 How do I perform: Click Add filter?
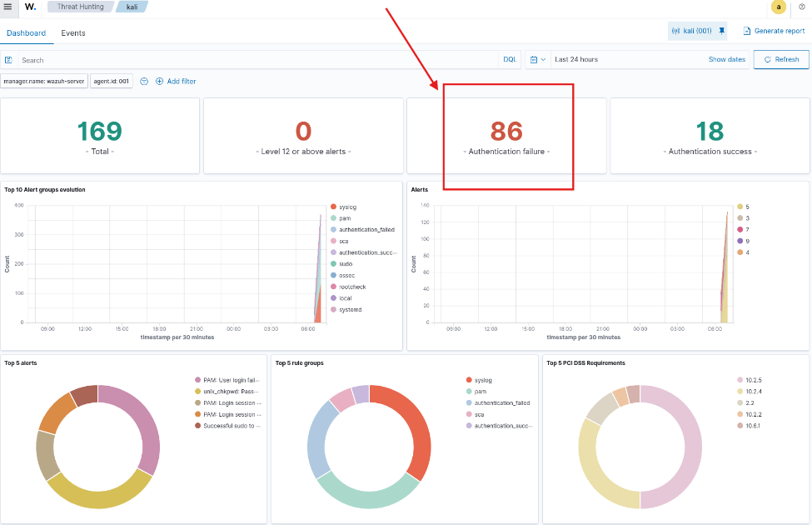176,81
